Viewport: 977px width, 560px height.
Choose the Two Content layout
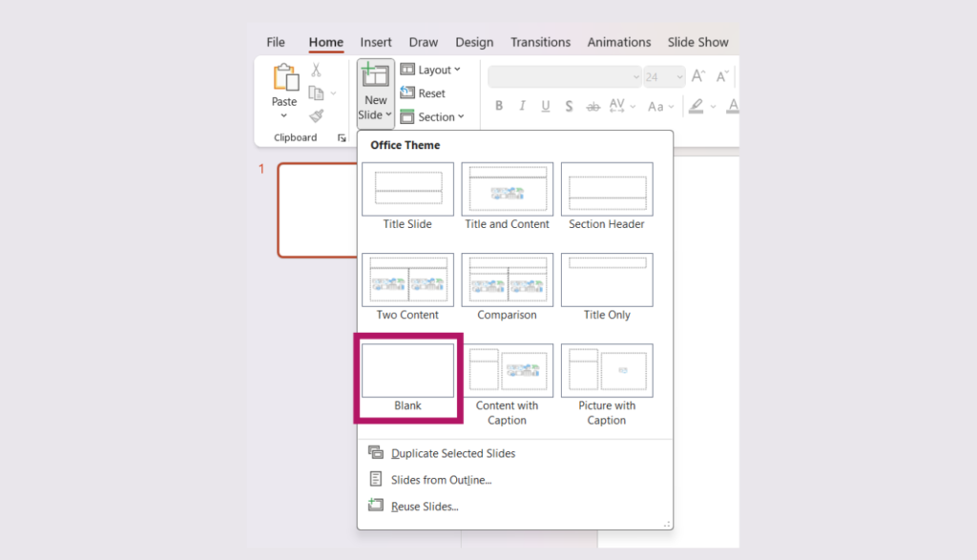tap(407, 287)
